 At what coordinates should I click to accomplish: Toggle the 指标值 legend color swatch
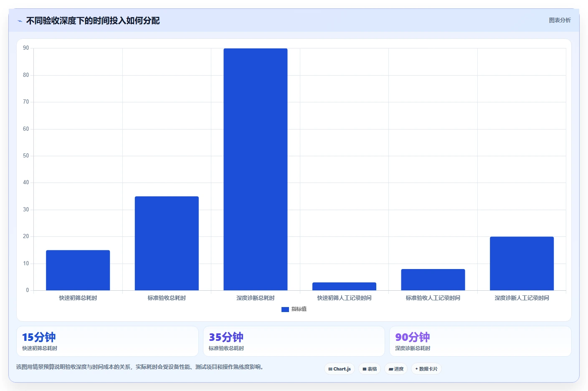click(x=285, y=310)
